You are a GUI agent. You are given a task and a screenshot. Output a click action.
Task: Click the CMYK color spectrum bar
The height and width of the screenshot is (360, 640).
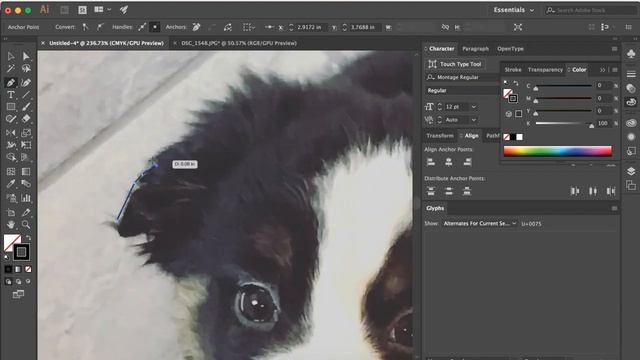(558, 151)
